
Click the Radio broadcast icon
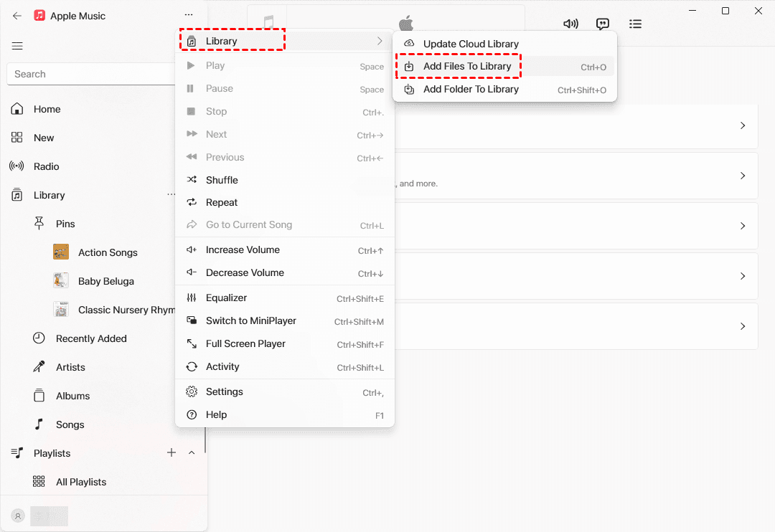17,166
